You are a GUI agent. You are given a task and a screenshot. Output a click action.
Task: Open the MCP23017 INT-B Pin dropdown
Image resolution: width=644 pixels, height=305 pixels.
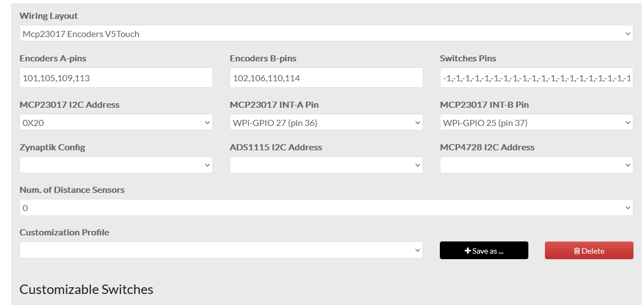pos(536,123)
